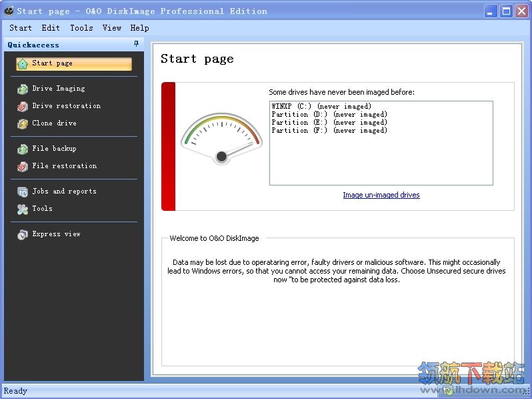Click the File restoration icon
Viewport: 532px width, 399px height.
pos(23,166)
